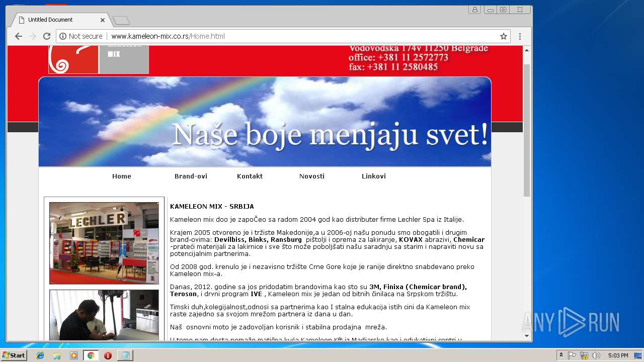Click the Opera taskbar icon

pos(108,355)
